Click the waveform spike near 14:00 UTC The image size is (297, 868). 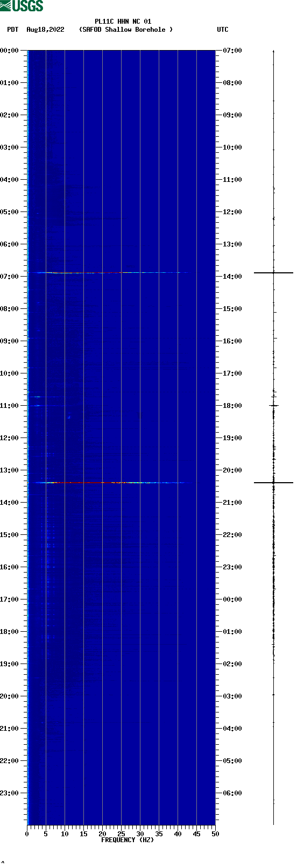coord(273,273)
